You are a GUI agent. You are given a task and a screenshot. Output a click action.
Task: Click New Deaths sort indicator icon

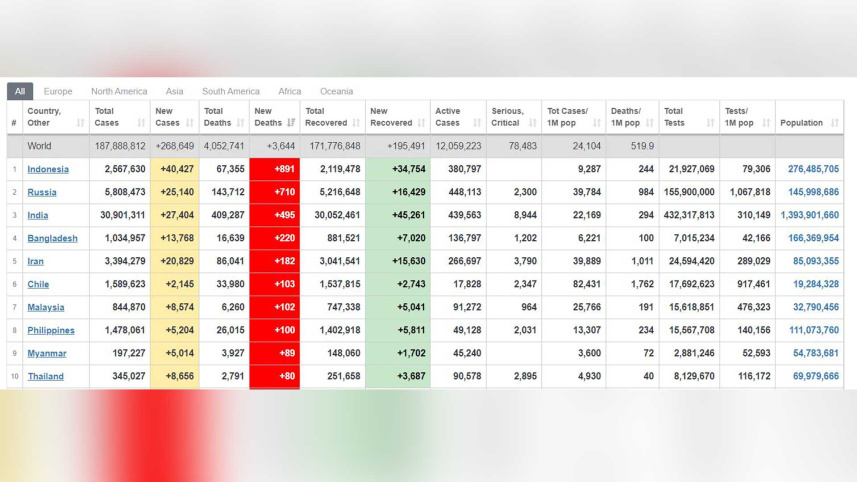point(291,123)
